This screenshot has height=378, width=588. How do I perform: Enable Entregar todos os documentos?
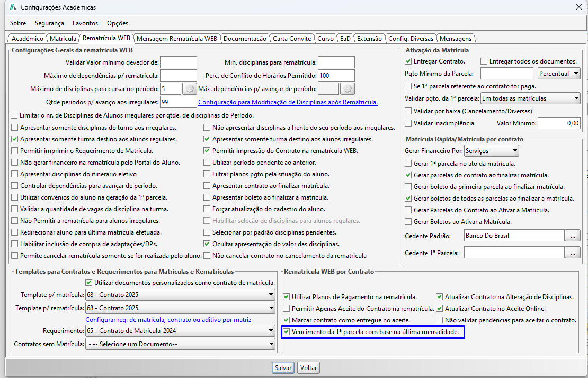(x=484, y=61)
